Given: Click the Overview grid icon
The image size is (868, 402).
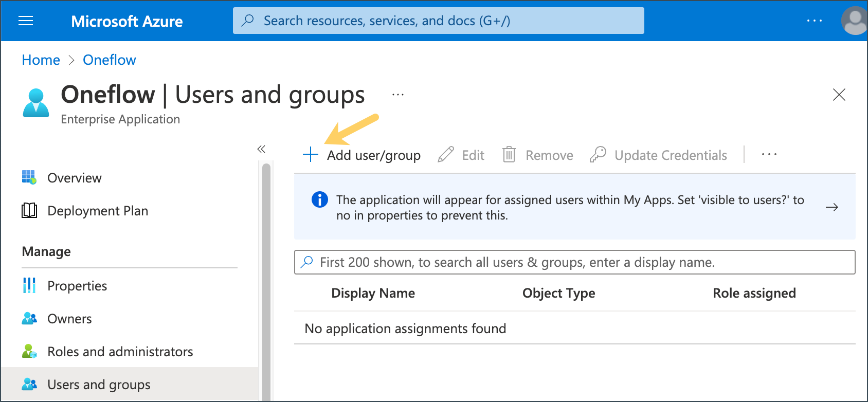Looking at the screenshot, I should click(x=29, y=177).
